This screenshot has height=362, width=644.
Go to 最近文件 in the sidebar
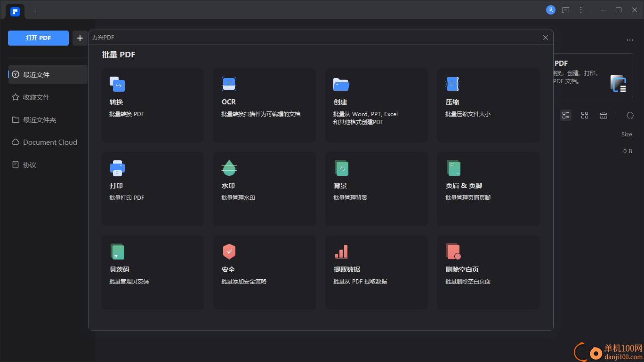[x=48, y=74]
